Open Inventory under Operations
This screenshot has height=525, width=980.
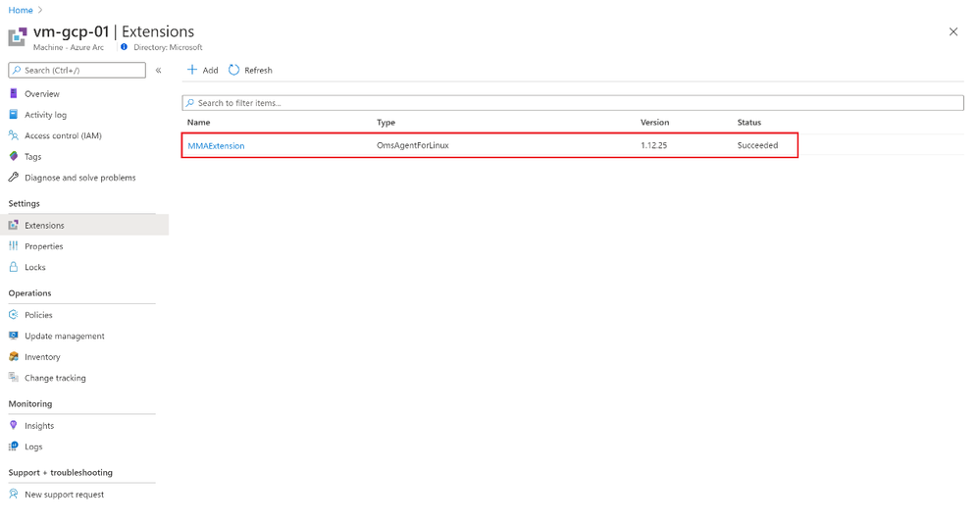[x=42, y=357]
